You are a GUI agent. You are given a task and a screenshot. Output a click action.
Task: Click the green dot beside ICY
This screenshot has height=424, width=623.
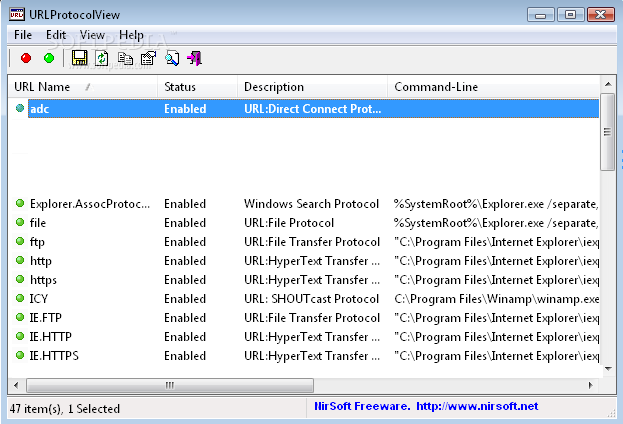[x=20, y=298]
